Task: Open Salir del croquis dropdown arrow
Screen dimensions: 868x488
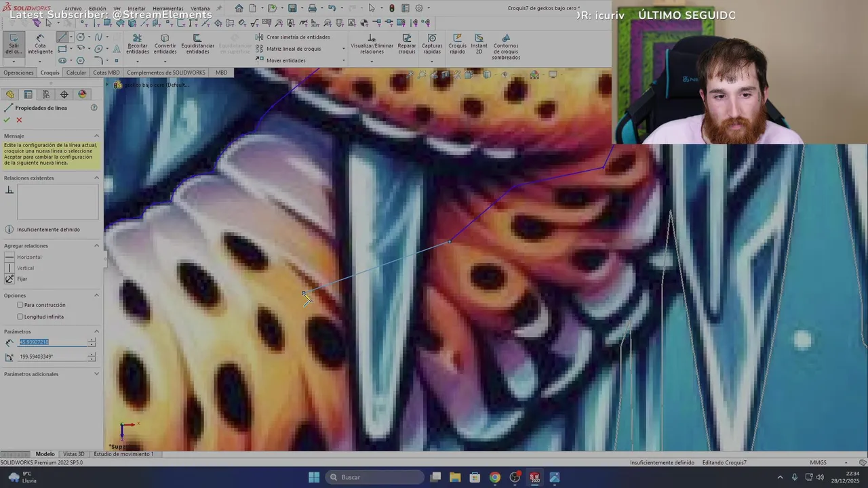Action: (x=14, y=61)
